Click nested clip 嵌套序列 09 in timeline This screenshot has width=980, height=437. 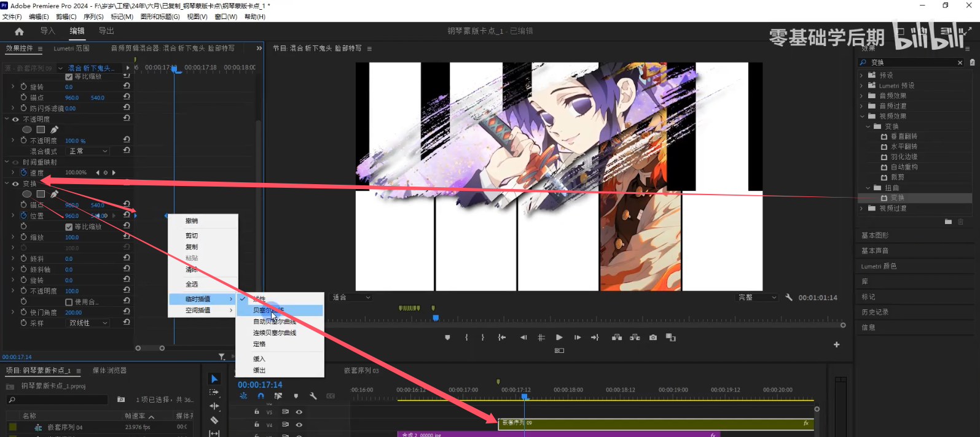(x=656, y=423)
